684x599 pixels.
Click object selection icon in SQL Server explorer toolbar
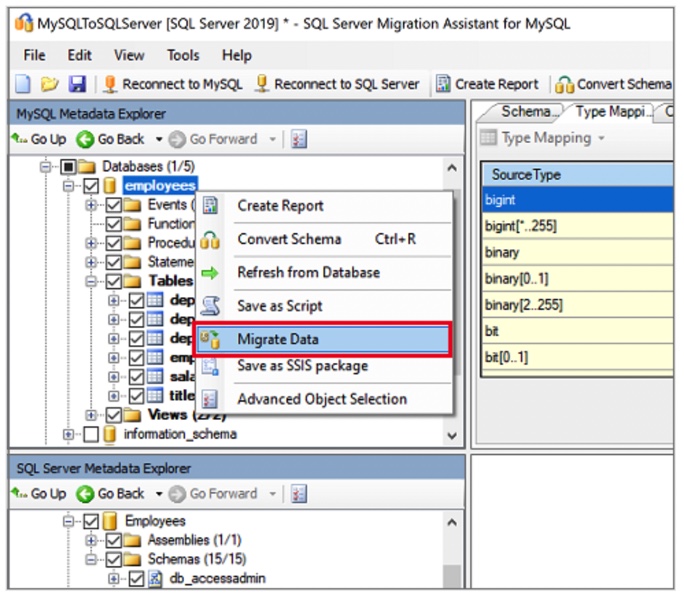click(x=299, y=493)
